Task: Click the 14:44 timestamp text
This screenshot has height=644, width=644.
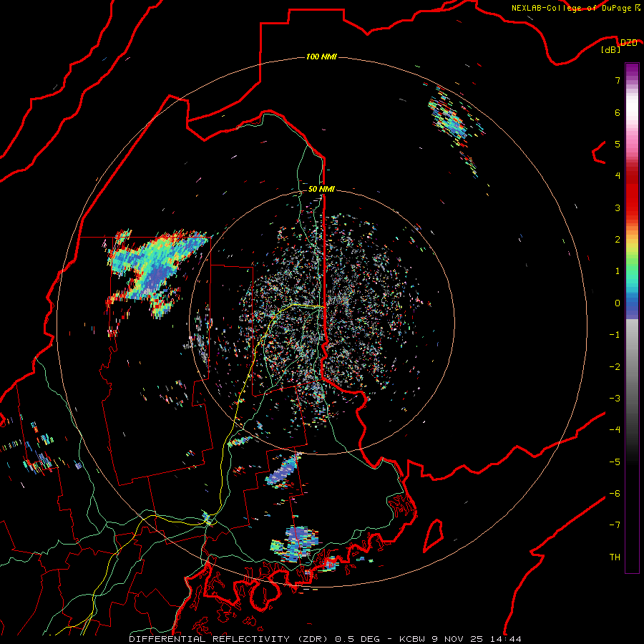Action: coord(505,639)
